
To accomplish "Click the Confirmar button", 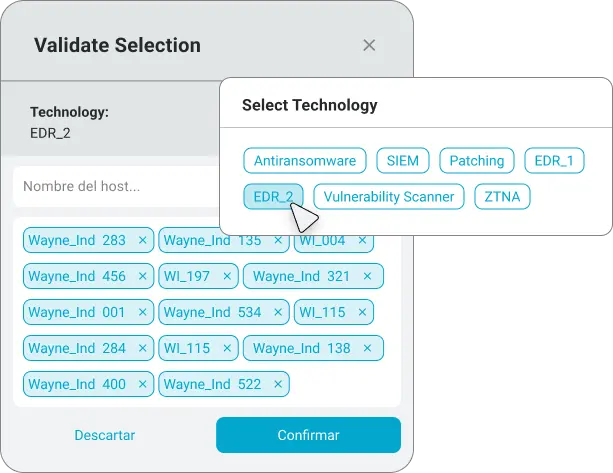I will (308, 435).
